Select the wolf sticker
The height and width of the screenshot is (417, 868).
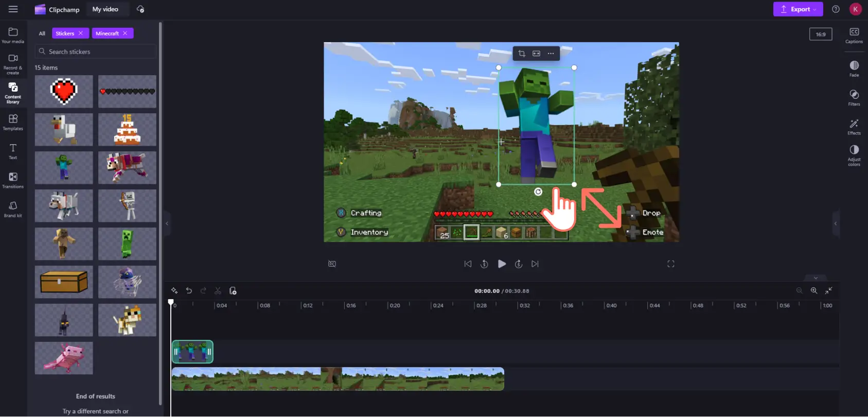click(64, 206)
